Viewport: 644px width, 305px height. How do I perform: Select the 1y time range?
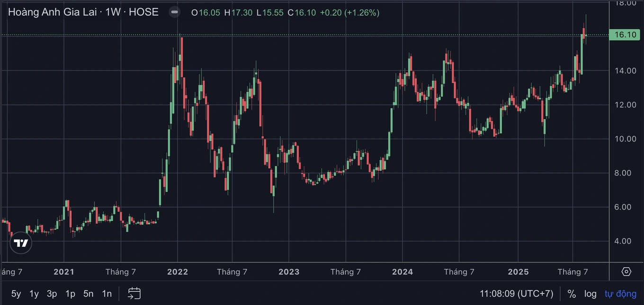click(34, 294)
